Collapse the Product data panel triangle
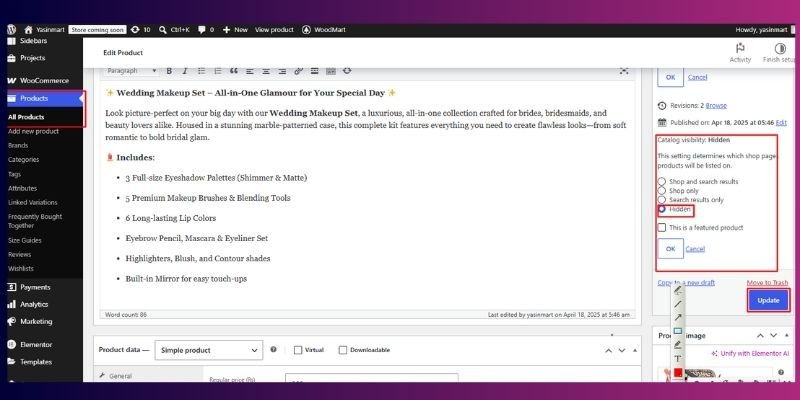 pos(635,351)
